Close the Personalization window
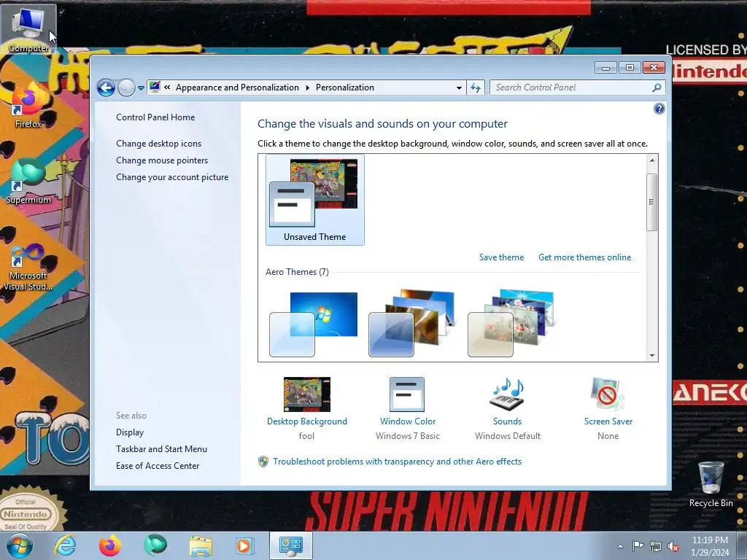Screen dimensions: 747x560 point(654,68)
